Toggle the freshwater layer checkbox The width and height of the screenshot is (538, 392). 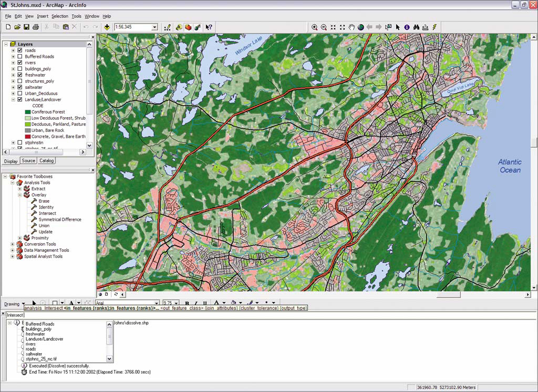20,75
